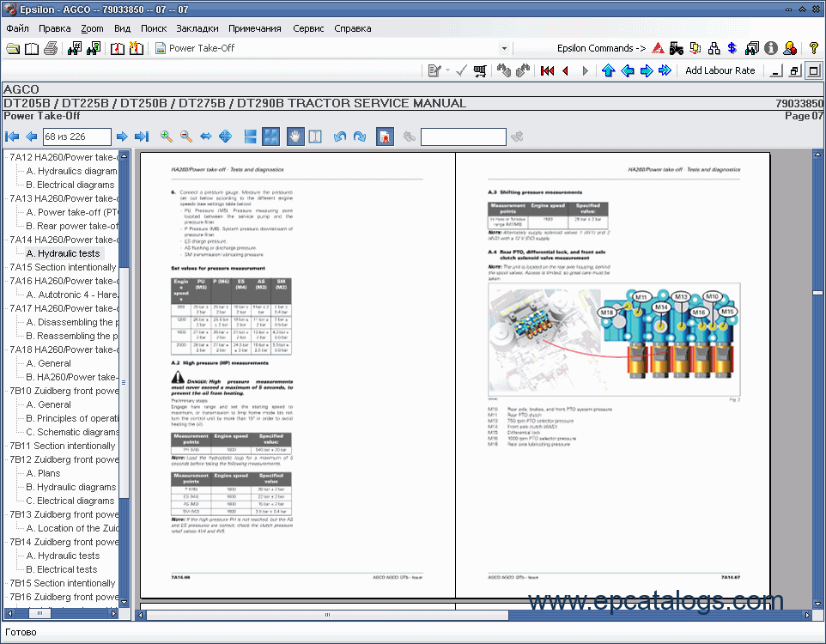826x644 pixels.
Task: Open the Закладки menu
Action: [x=197, y=28]
